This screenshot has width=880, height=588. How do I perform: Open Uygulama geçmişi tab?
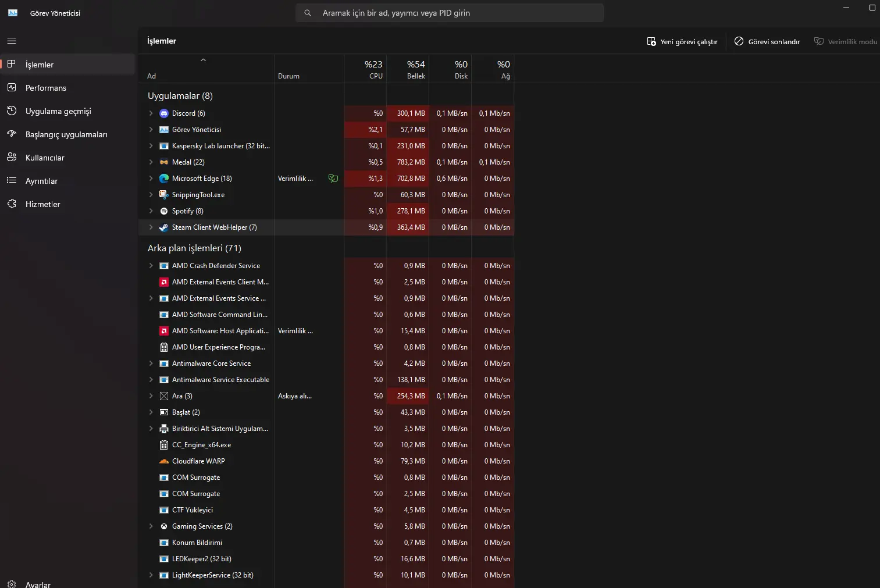coord(67,111)
